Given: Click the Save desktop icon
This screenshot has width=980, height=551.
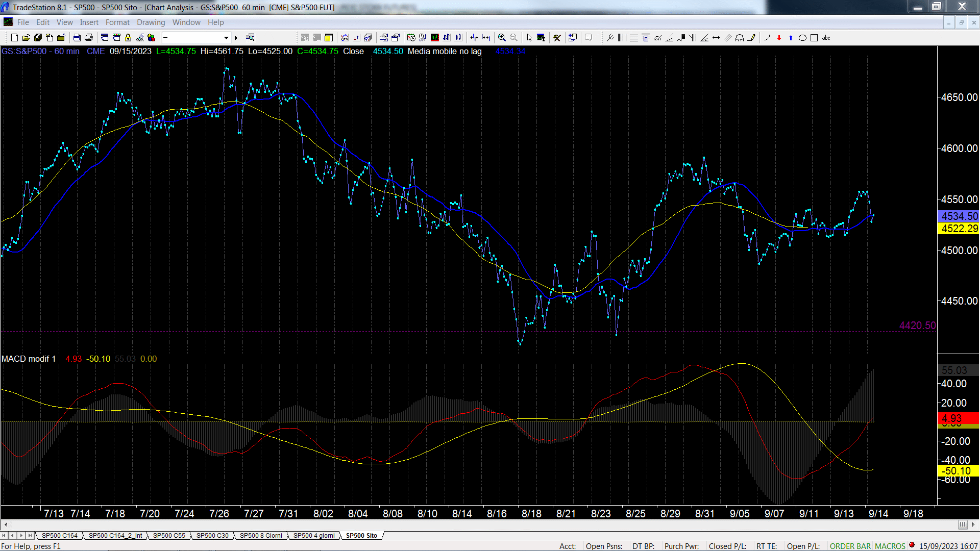Looking at the screenshot, I should [x=38, y=38].
